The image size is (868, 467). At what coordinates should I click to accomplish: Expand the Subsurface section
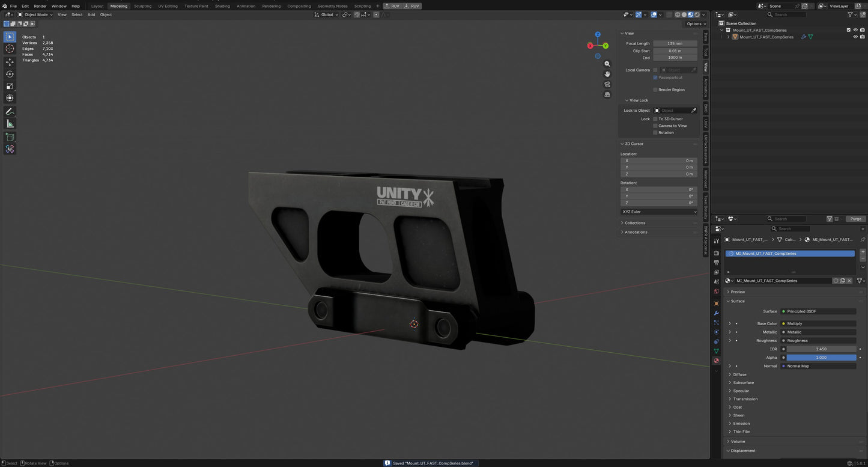(743, 383)
